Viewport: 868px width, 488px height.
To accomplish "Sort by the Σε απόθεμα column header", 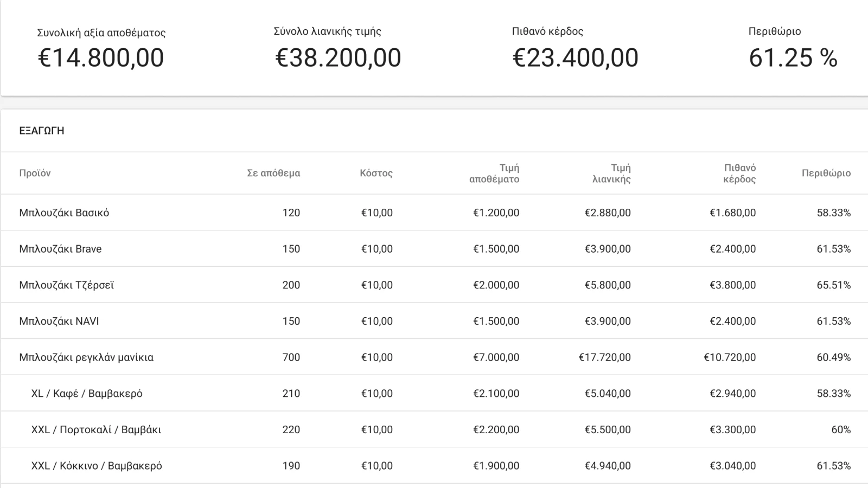I will point(273,174).
